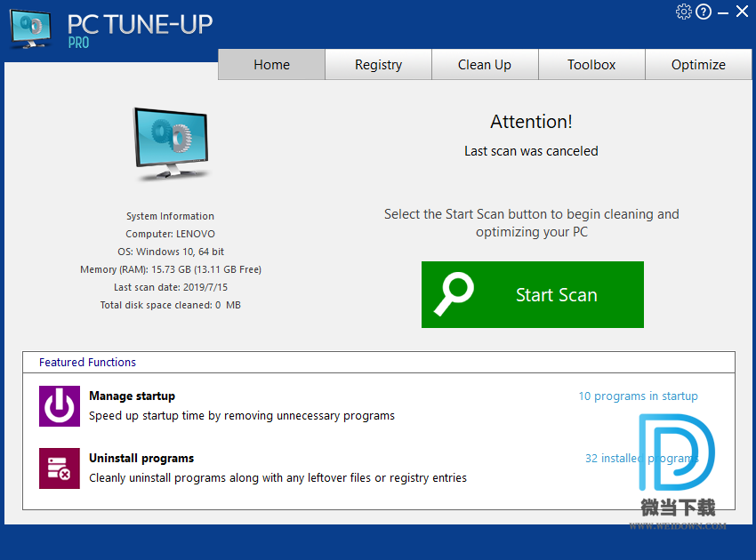Open the 32 installed programs link

642,458
